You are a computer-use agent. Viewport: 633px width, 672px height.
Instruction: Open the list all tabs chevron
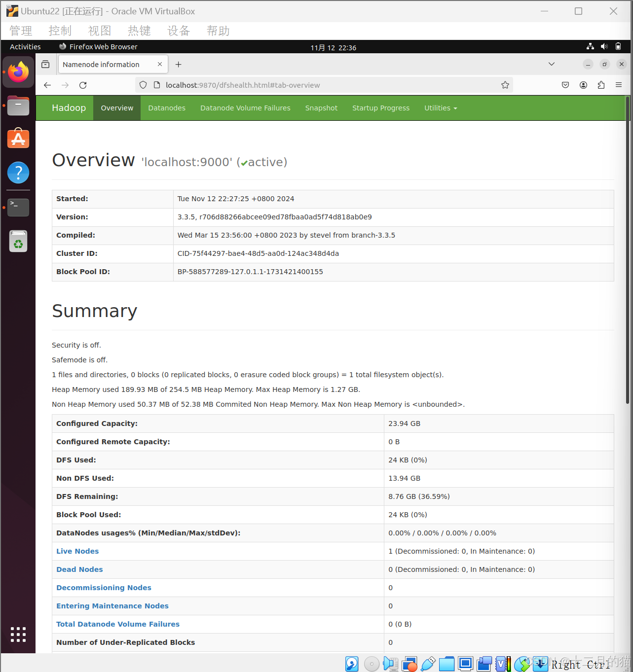pos(552,64)
